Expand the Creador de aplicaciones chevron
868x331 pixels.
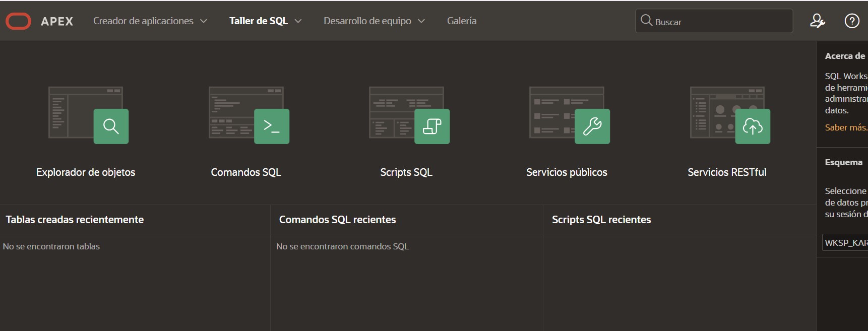204,21
